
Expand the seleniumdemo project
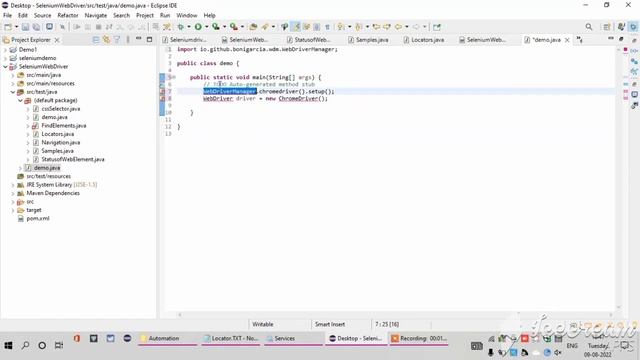5,58
